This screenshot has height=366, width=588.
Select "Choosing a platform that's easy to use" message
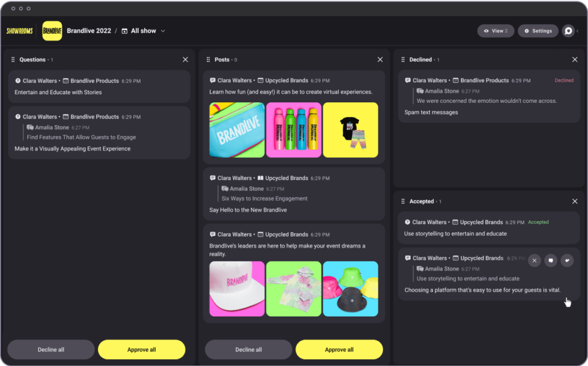click(x=482, y=290)
